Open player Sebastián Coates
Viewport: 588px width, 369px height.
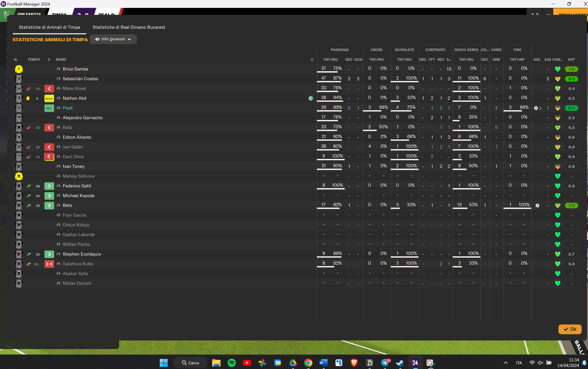80,79
